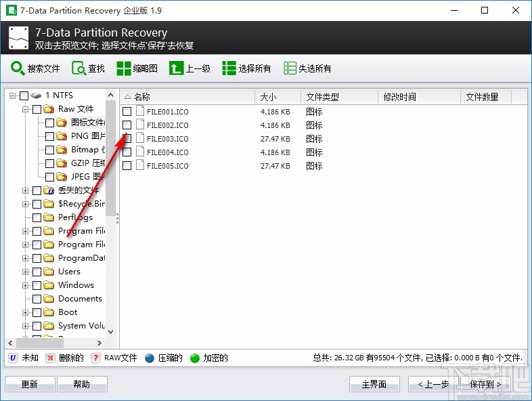This screenshot has width=532, height=401.
Task: Check the FILE004.ICO checkbox
Action: (x=127, y=152)
